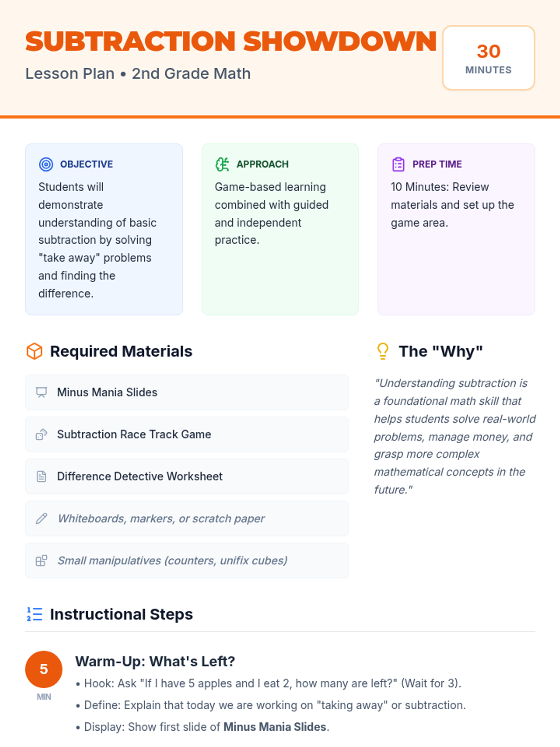The height and width of the screenshot is (747, 560).
Task: Select the Objective card
Action: pyautogui.click(x=104, y=229)
